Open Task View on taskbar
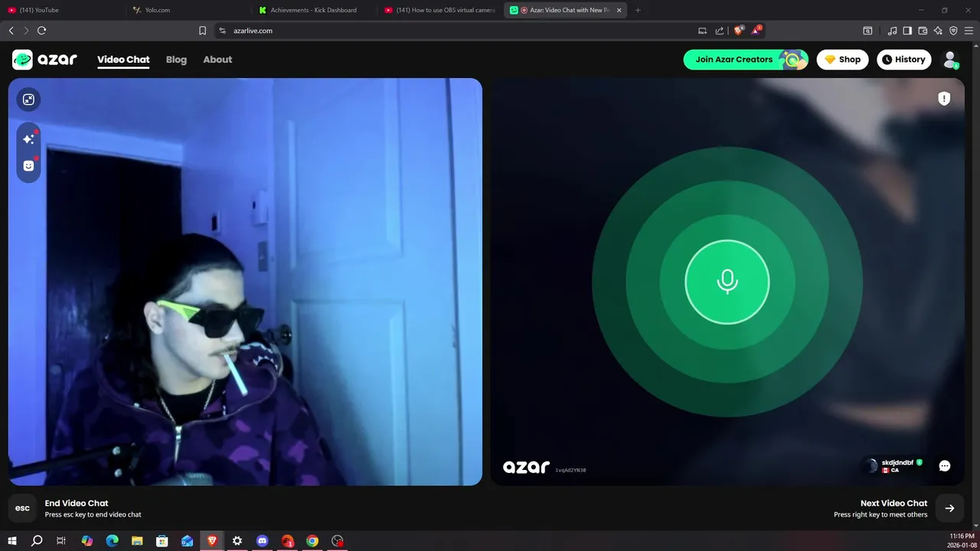This screenshot has width=980, height=551. [x=61, y=541]
